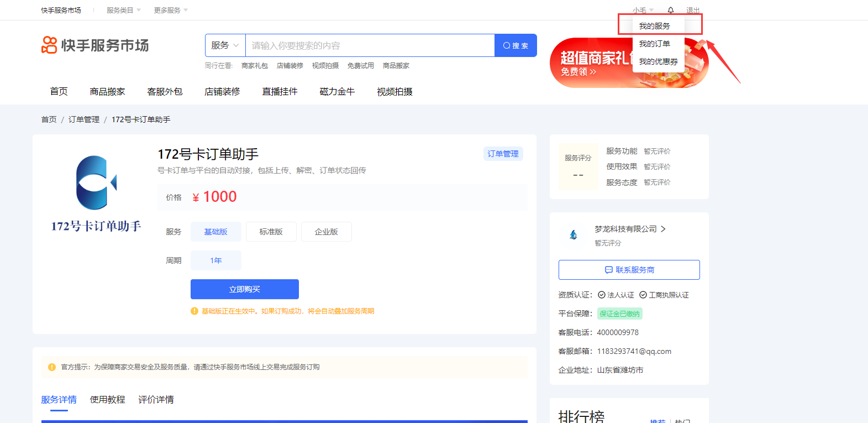Open the 直播挂件 navigation tab

(280, 91)
